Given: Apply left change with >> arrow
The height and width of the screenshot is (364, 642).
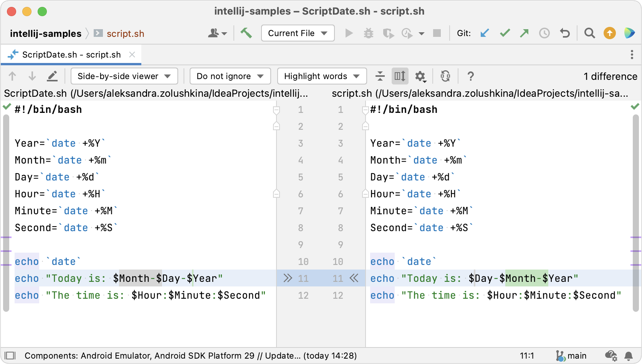Looking at the screenshot, I should 288,278.
